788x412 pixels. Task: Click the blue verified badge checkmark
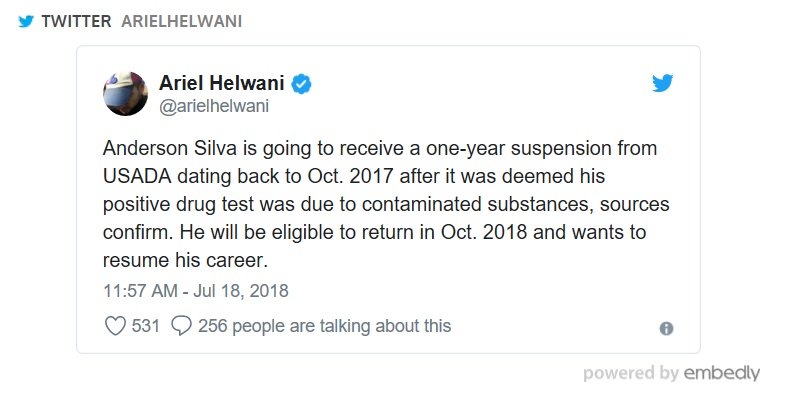click(x=301, y=84)
